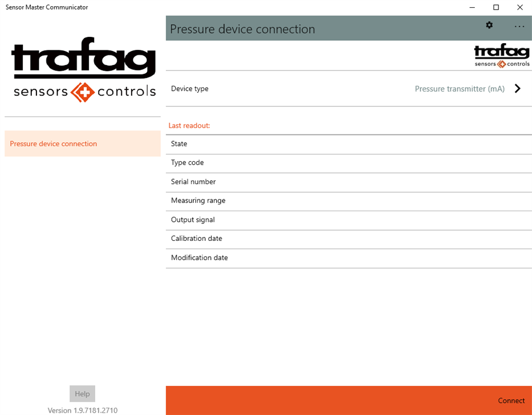Select Pressure transmitter (mA) device type
The image size is (532, 415).
(459, 89)
